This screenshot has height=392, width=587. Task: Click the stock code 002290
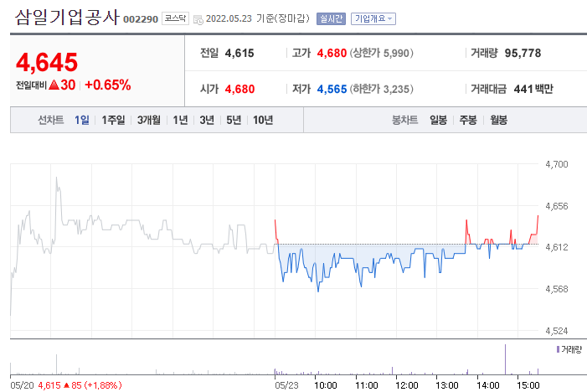point(141,19)
